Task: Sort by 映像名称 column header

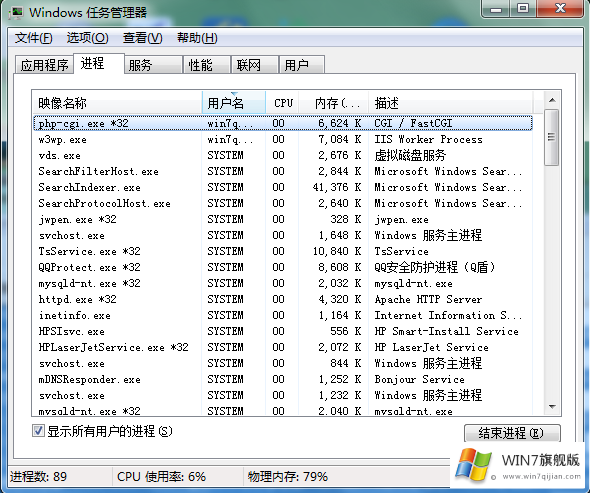Action: point(117,102)
